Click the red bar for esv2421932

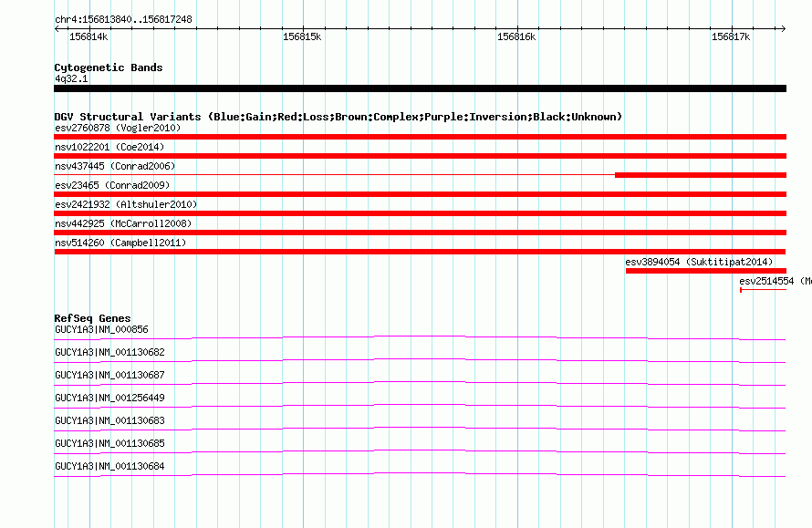420,213
